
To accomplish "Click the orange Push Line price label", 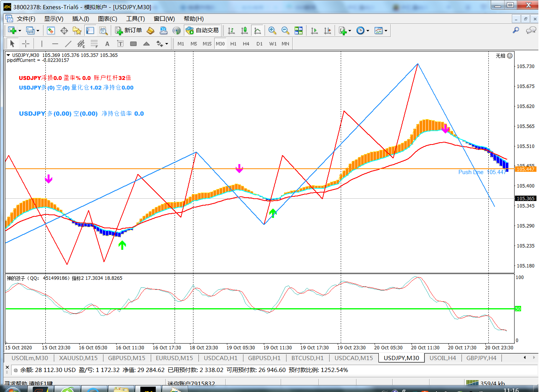I will tap(525, 169).
